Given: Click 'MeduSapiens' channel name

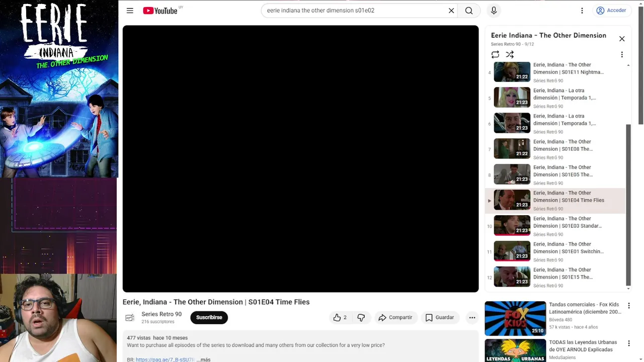Looking at the screenshot, I should pyautogui.click(x=562, y=357).
